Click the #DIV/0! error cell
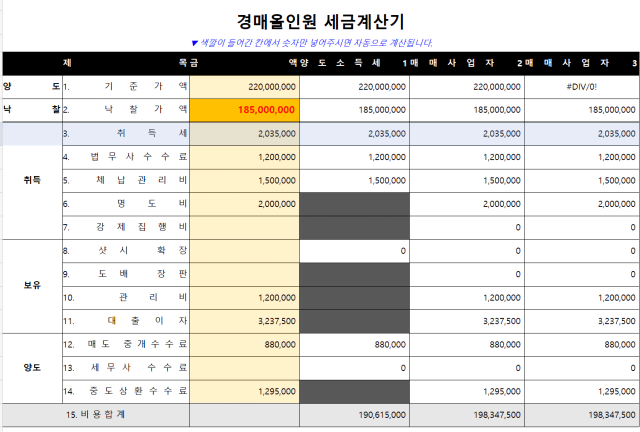 pyautogui.click(x=582, y=87)
